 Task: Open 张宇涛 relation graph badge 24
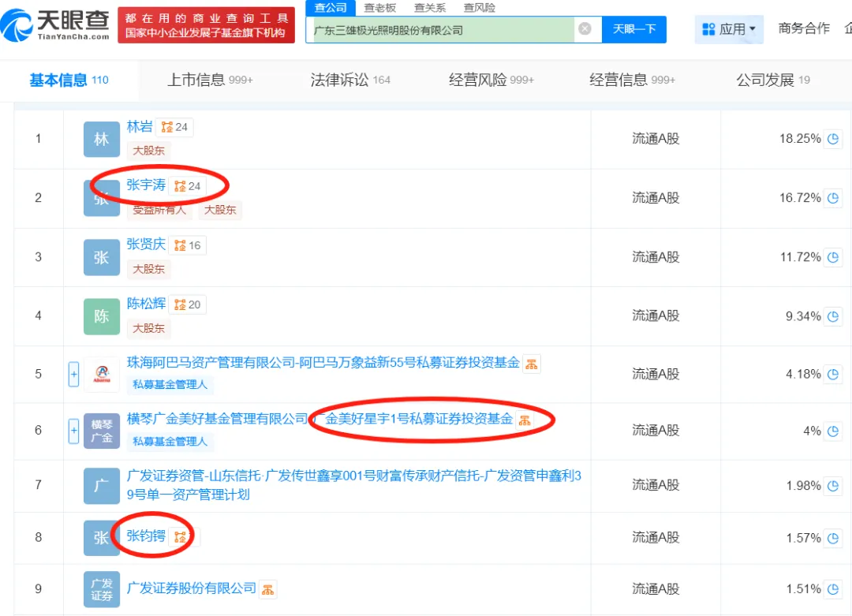click(x=188, y=186)
